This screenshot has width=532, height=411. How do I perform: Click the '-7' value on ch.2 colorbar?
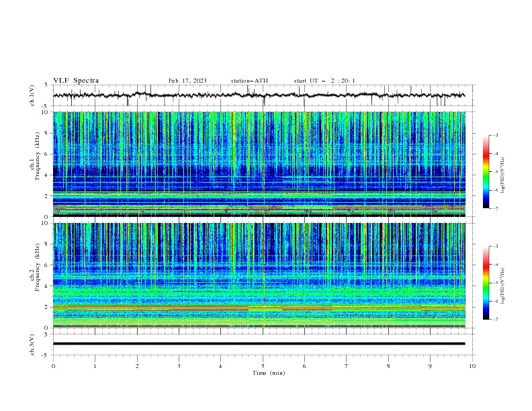tap(495, 320)
